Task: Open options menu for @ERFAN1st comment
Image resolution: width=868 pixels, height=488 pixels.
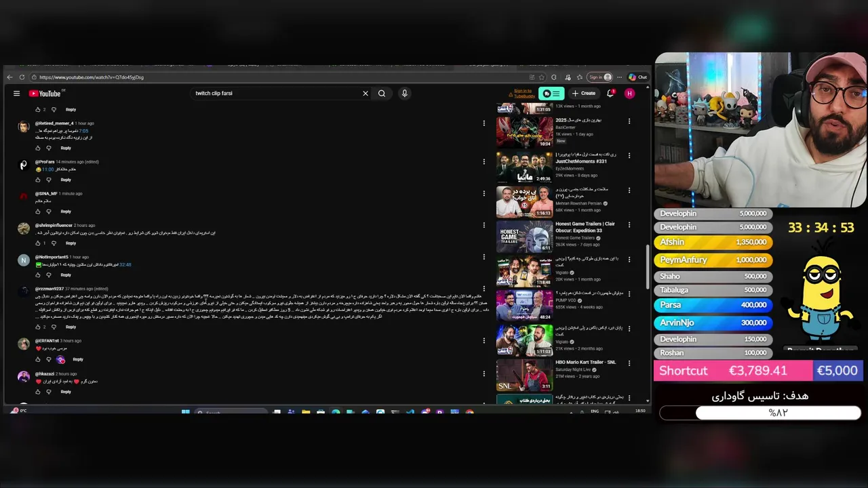Action: point(484,341)
